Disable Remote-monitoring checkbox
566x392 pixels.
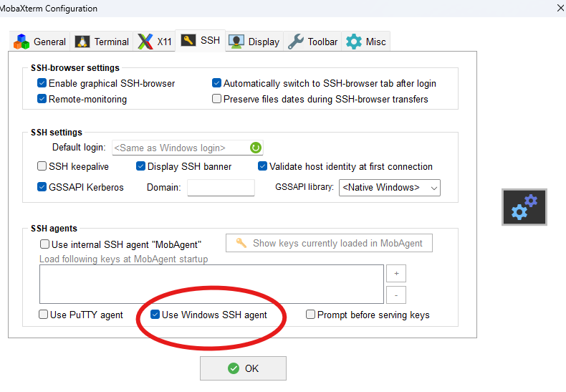tap(42, 99)
